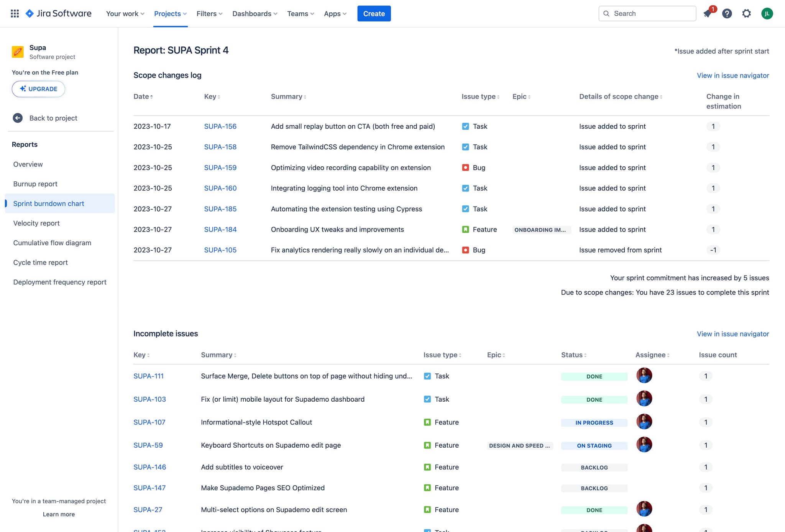Click the Supa project avatar icon
The image size is (785, 532).
click(x=18, y=51)
